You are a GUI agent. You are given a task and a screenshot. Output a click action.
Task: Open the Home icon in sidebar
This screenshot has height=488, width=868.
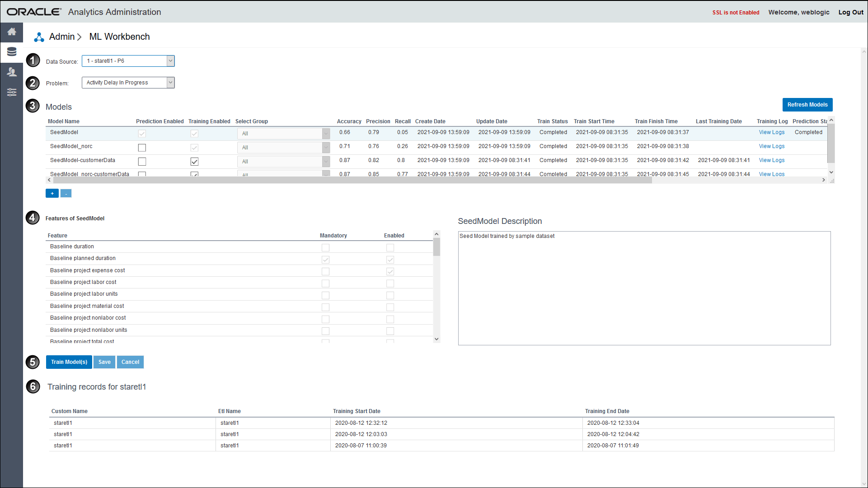coord(12,32)
